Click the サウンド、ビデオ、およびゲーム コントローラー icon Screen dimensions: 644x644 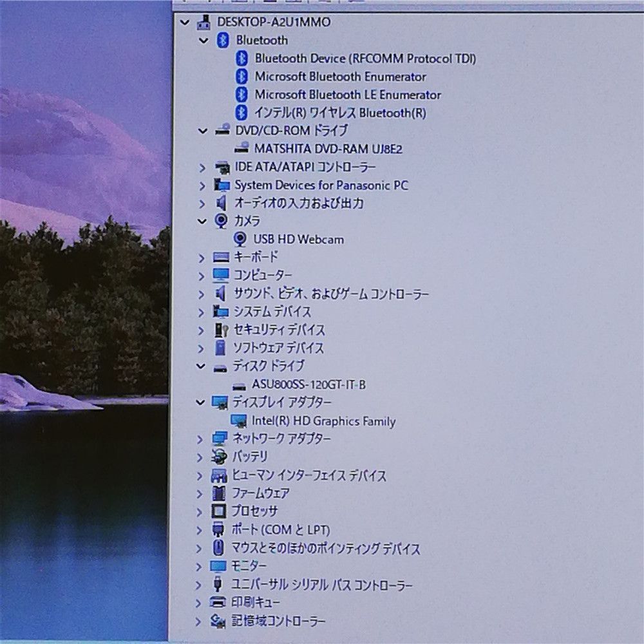tap(221, 294)
